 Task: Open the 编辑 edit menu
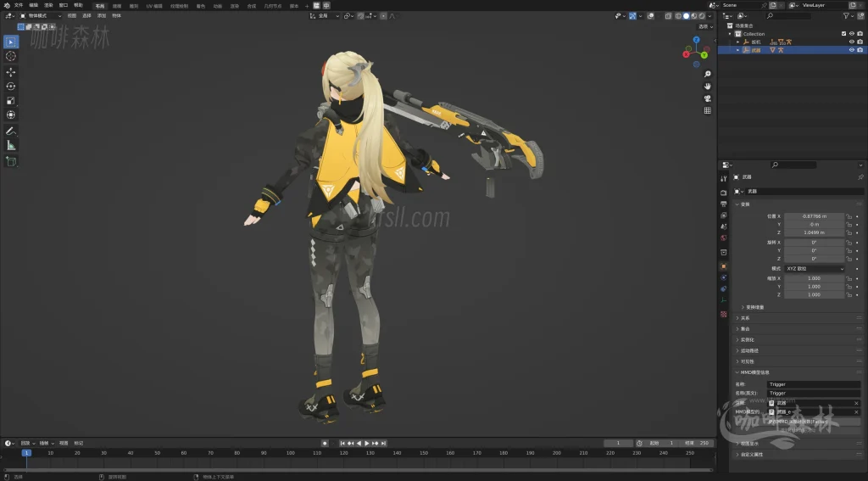pyautogui.click(x=33, y=6)
